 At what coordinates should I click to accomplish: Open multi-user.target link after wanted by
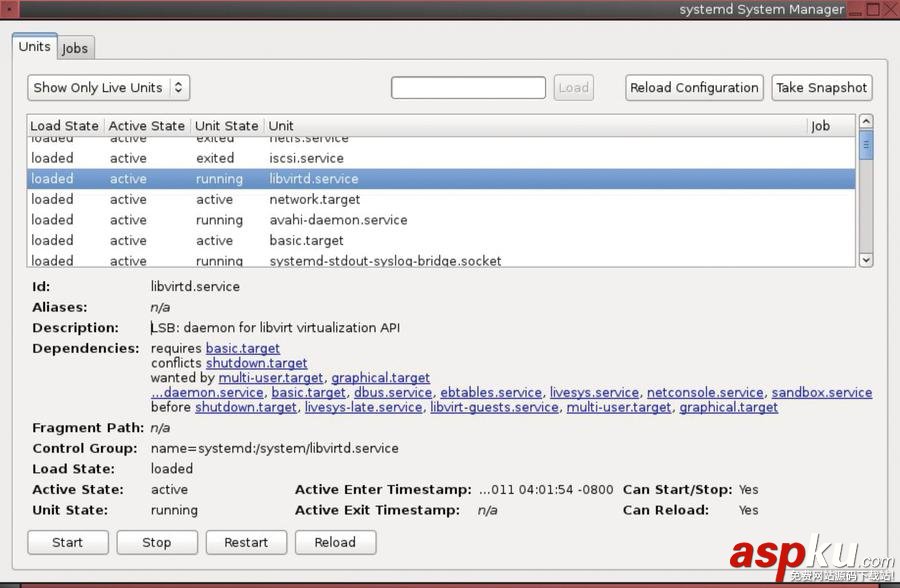tap(271, 378)
